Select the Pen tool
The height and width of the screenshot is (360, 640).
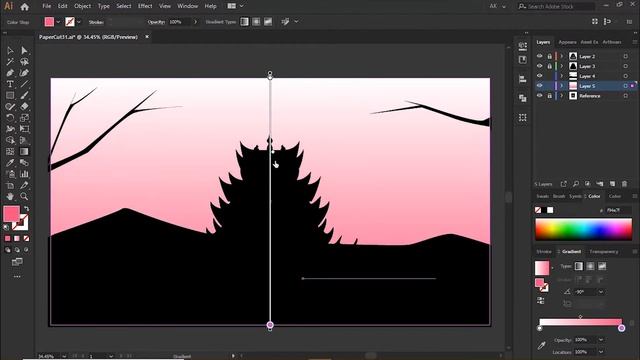coord(10,73)
